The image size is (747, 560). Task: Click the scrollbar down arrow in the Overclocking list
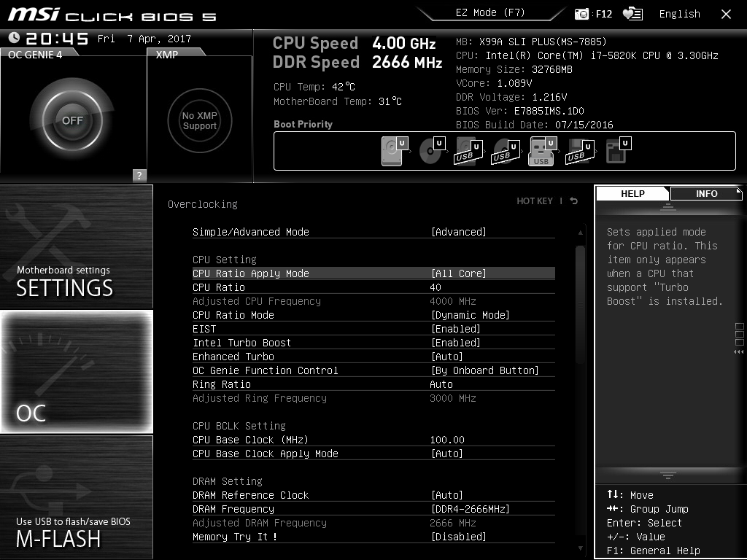[580, 548]
